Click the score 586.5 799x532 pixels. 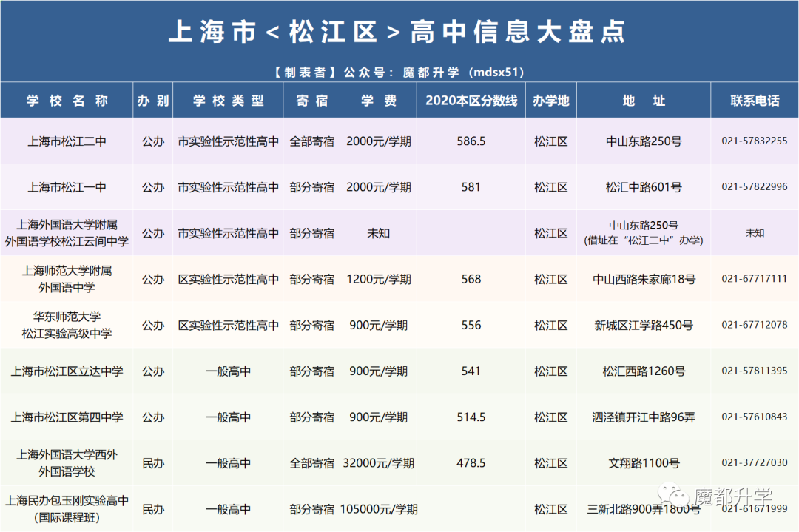coord(471,141)
